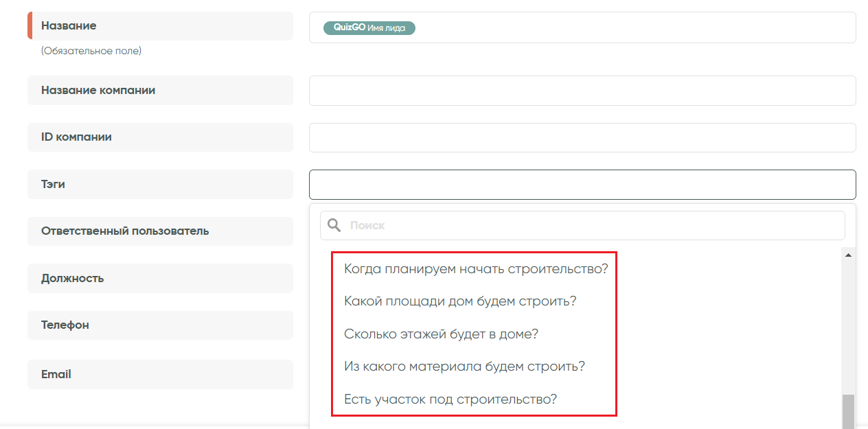Click the ID компании input field

pos(582,137)
